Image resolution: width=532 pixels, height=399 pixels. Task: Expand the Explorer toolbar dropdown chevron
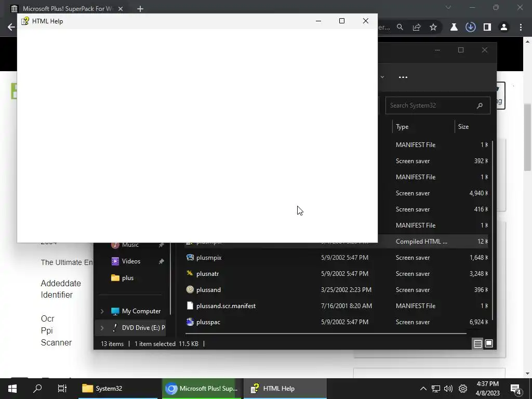pos(382,77)
